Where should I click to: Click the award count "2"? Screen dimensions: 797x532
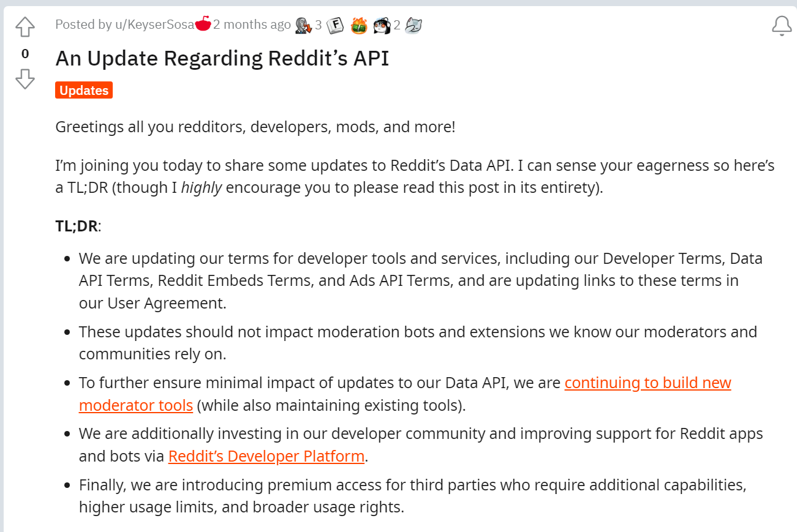point(397,25)
